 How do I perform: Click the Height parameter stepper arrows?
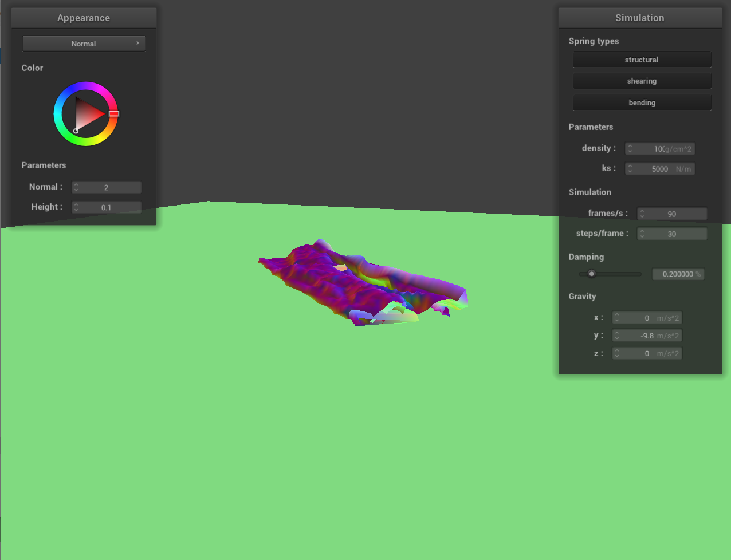[x=76, y=207]
